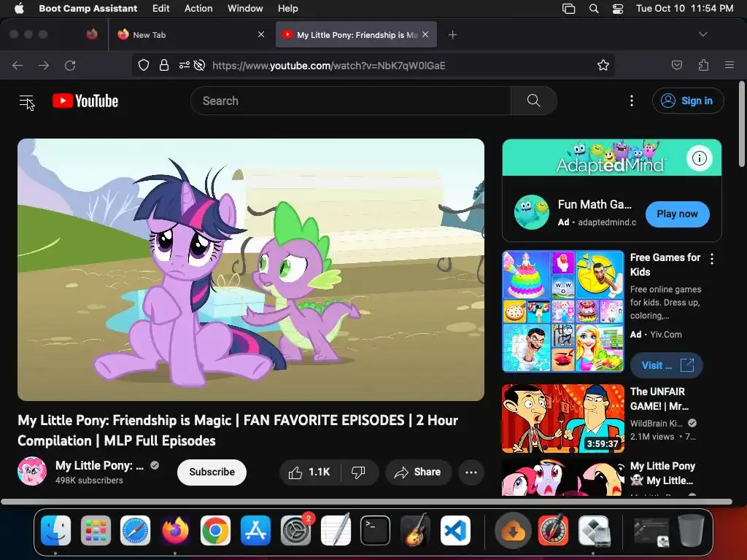Open the YouTube guide hamburger menu
The height and width of the screenshot is (560, 747).
27,101
